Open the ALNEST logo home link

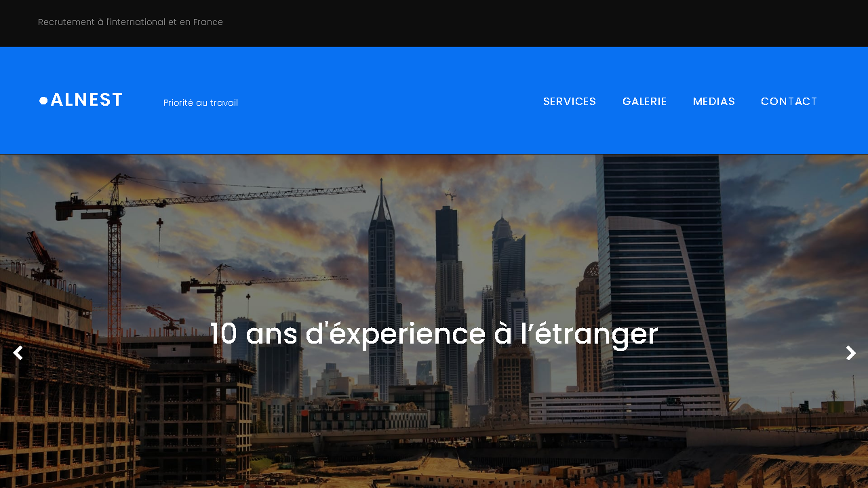(x=81, y=100)
